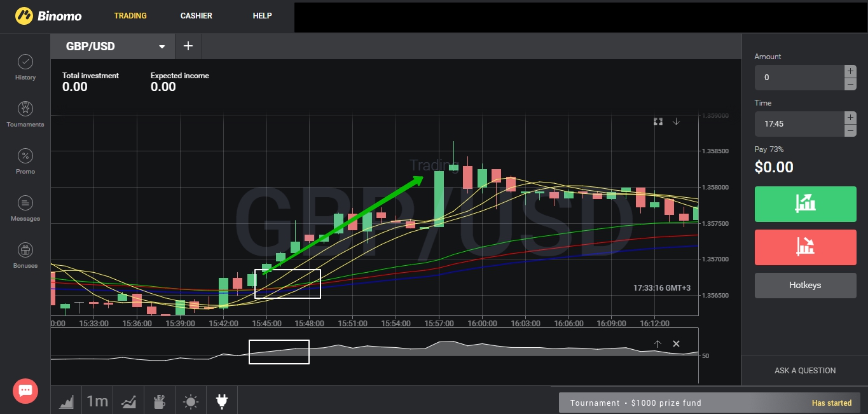Open the History panel
Image resolution: width=868 pixels, height=414 pixels.
pos(25,67)
